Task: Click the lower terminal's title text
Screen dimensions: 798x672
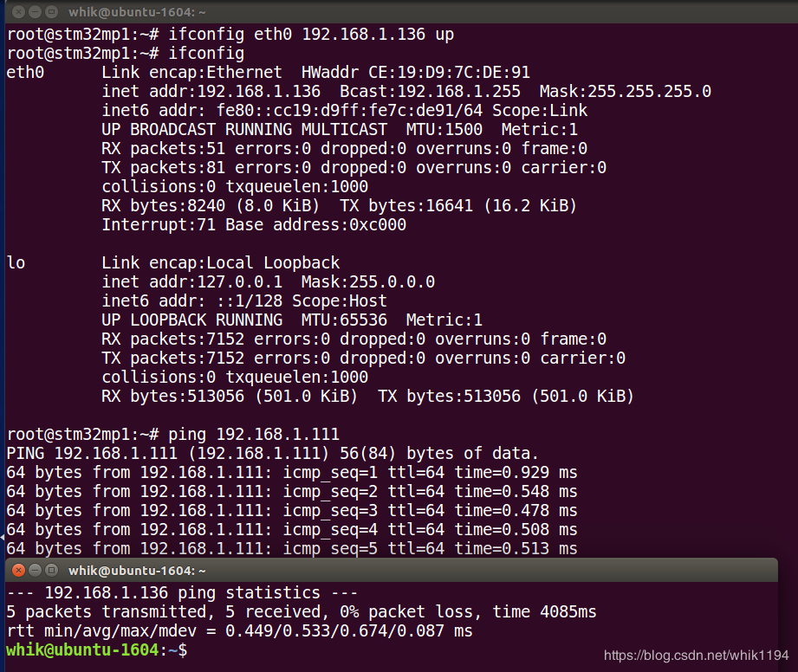Action: tap(137, 571)
